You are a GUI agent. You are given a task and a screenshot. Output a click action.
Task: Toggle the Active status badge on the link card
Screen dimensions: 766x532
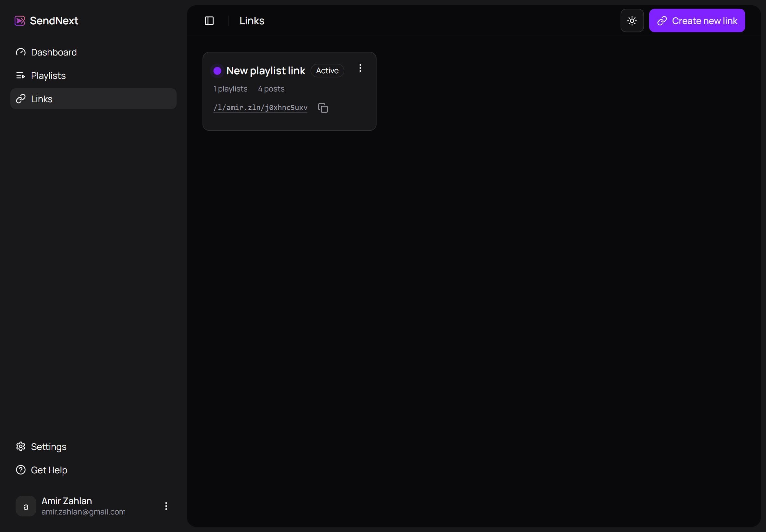pos(327,70)
